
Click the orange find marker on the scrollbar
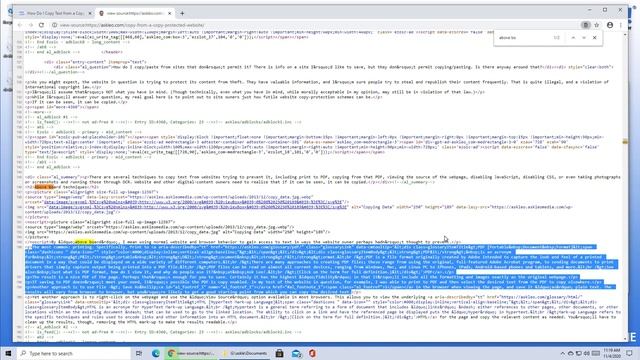(625, 142)
